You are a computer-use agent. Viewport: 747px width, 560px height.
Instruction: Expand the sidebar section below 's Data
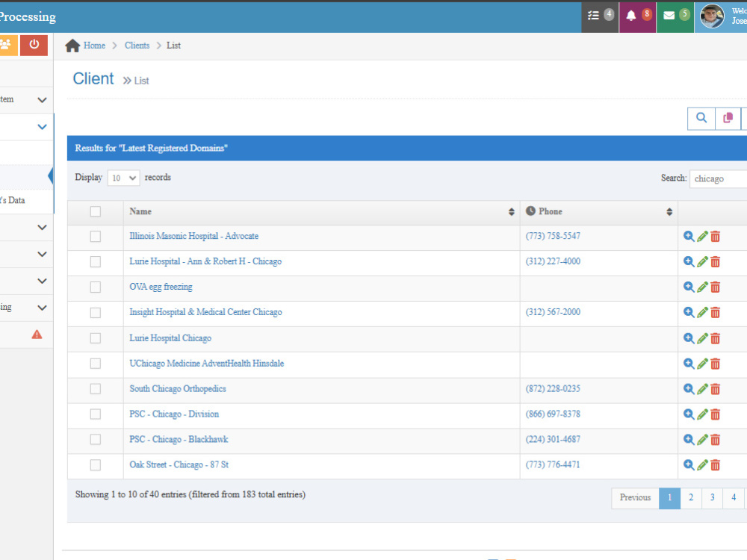(x=42, y=227)
